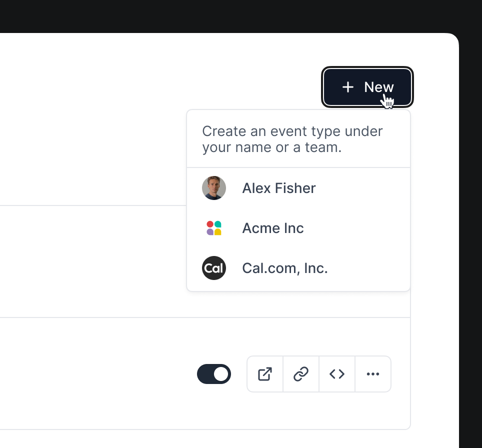The image size is (482, 448).
Task: Open the New event type dropdown
Action: pyautogui.click(x=367, y=86)
